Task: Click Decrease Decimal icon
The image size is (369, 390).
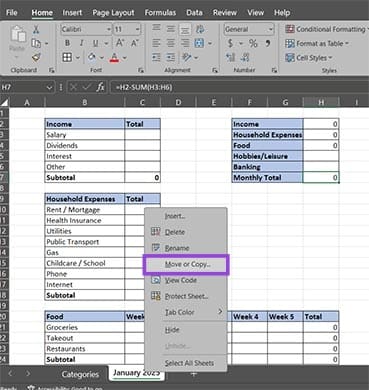Action: click(x=245, y=58)
